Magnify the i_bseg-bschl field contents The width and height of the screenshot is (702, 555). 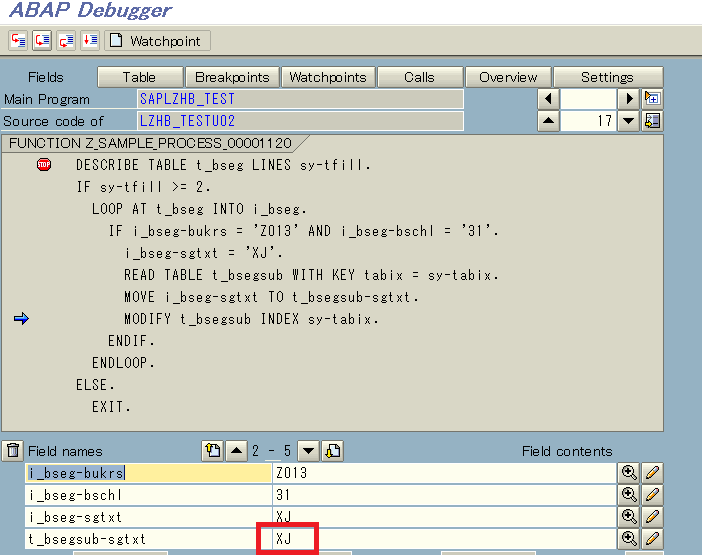[x=629, y=495]
